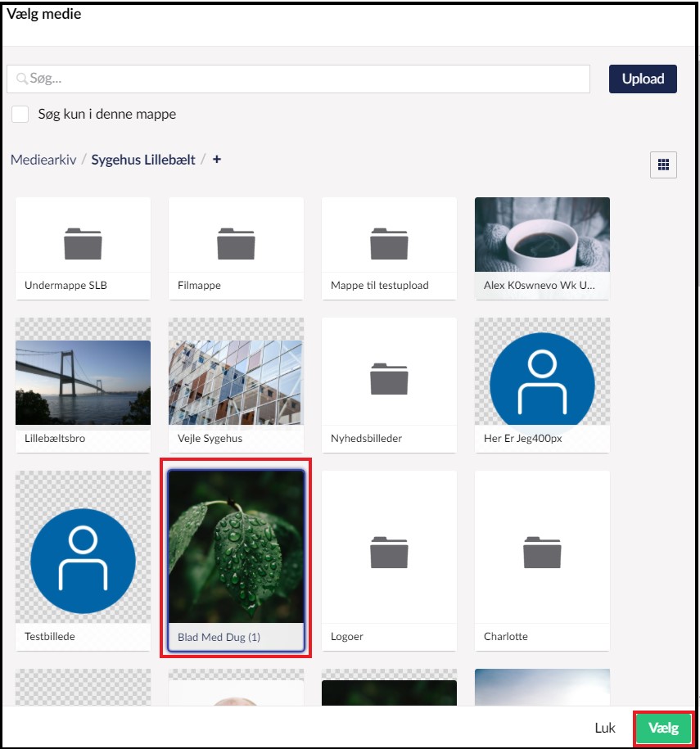Click the 'Undermappe SLB' label text
The image size is (700, 749).
tap(66, 285)
